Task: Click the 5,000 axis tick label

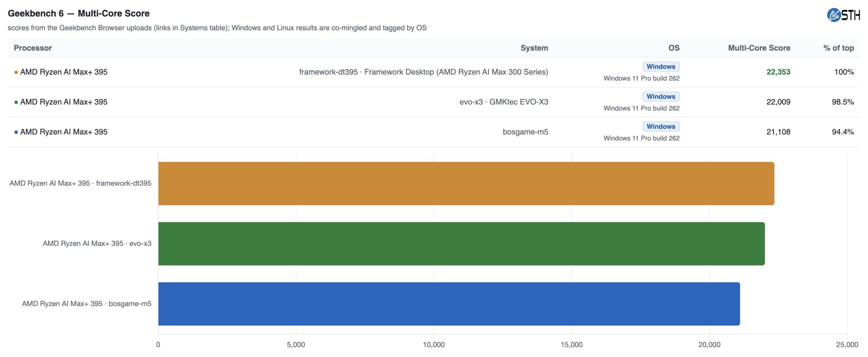Action: (x=296, y=345)
